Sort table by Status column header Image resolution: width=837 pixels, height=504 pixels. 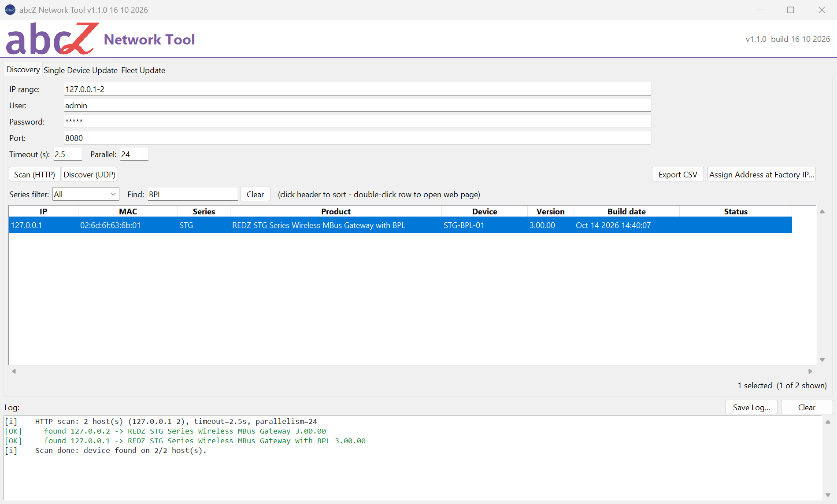736,211
